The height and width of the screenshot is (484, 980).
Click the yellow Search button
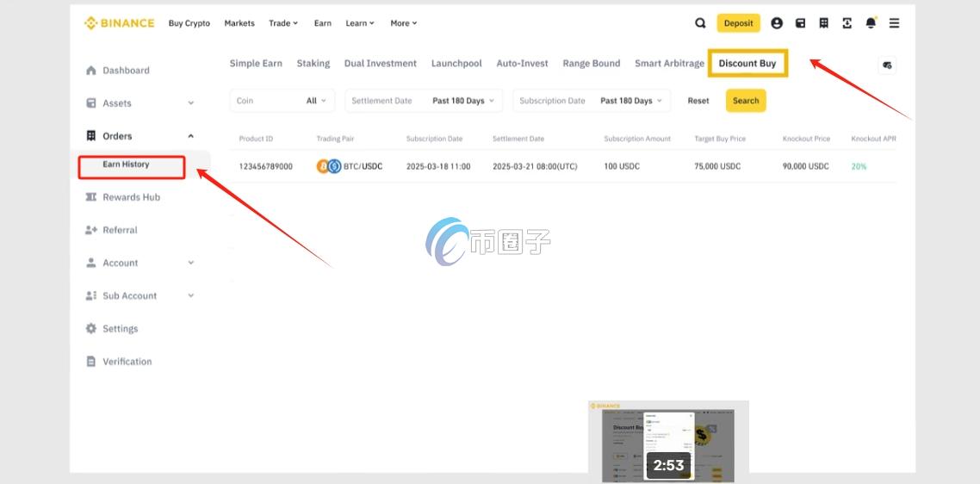(x=746, y=101)
